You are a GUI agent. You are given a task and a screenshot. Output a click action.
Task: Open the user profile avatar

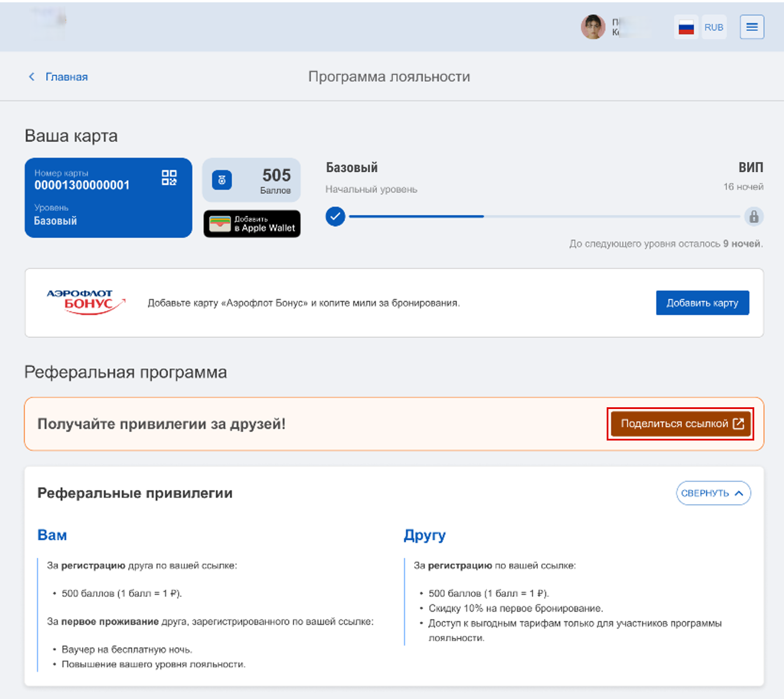pyautogui.click(x=593, y=27)
